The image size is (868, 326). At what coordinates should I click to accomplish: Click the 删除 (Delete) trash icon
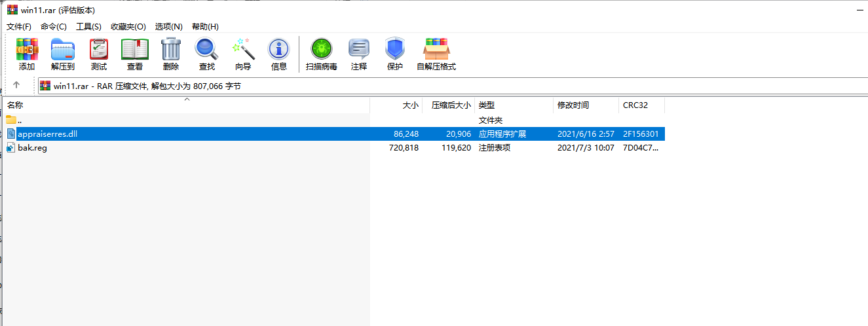click(171, 54)
